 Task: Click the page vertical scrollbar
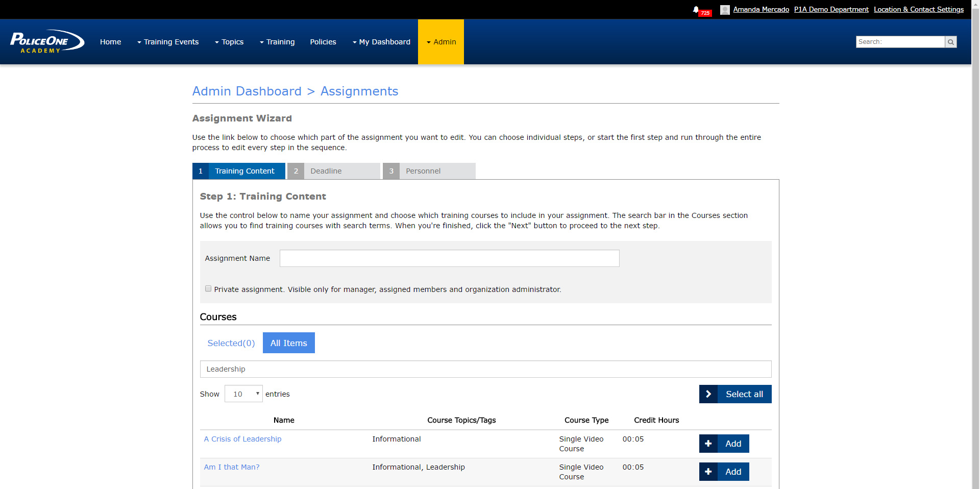point(975,244)
